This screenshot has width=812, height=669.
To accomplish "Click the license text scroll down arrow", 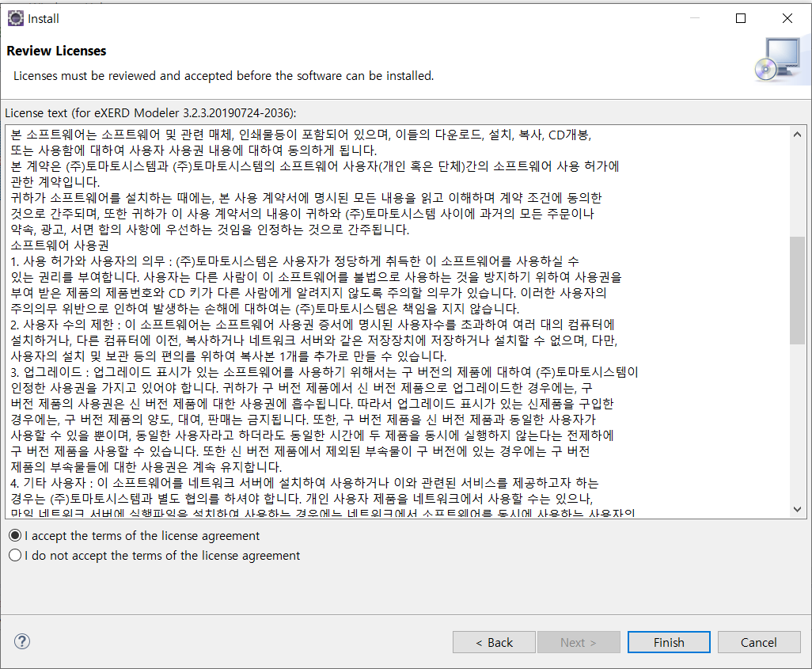I will pos(798,509).
